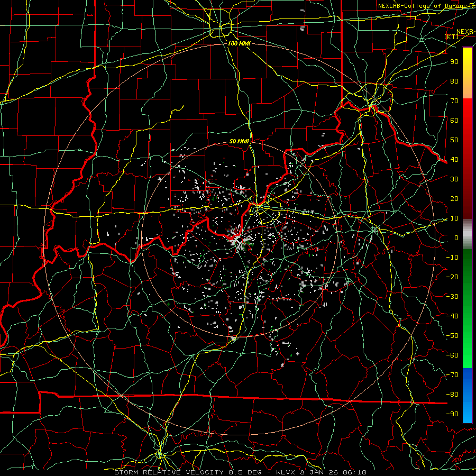This screenshot has height=476, width=476.
Task: Click the 80 value on velocity scale
Action: pos(454,81)
